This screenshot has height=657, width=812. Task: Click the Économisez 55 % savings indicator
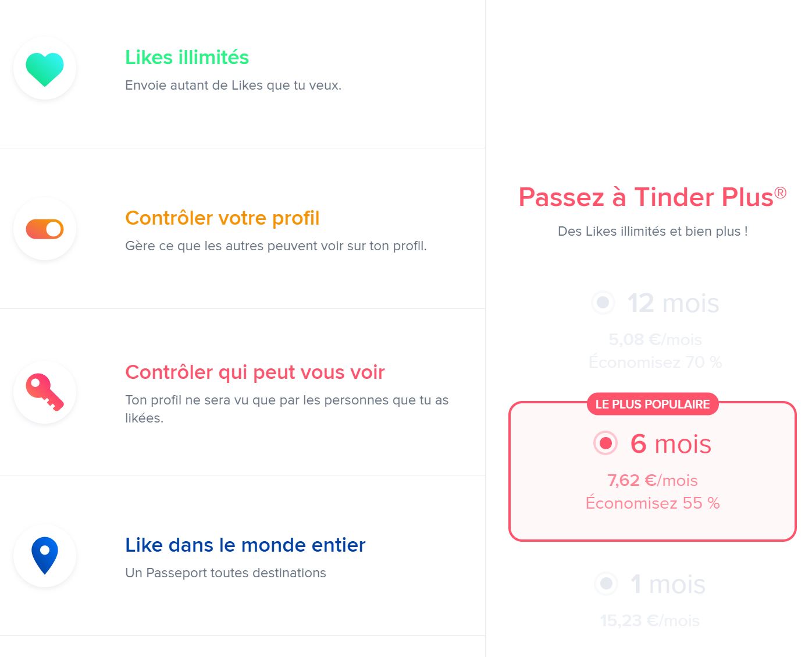pos(653,503)
